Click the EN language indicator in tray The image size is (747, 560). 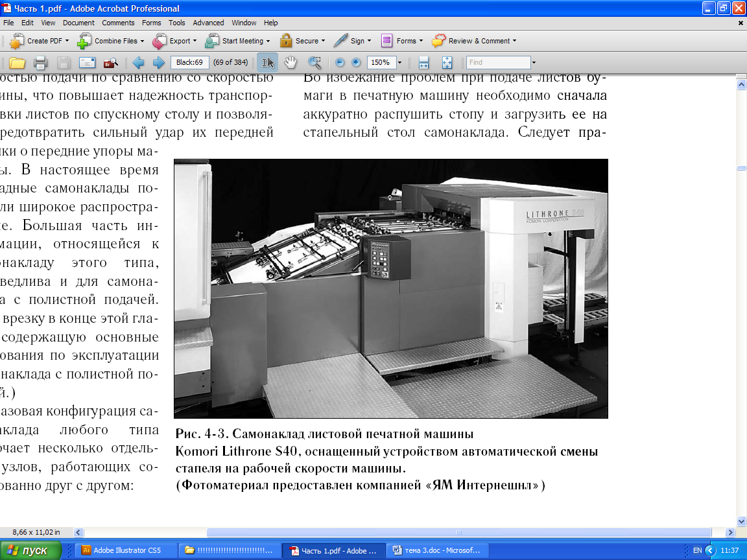(x=697, y=550)
